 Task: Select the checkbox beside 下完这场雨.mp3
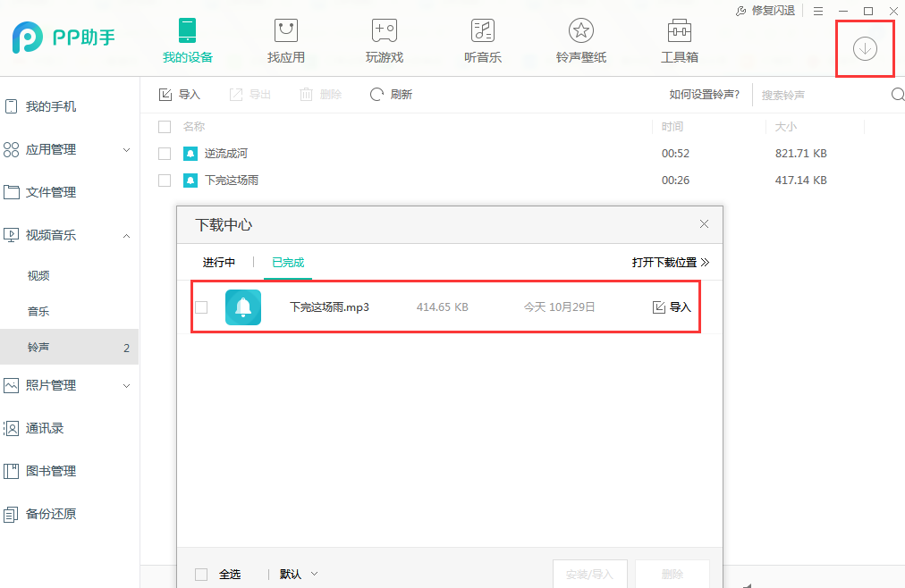200,307
